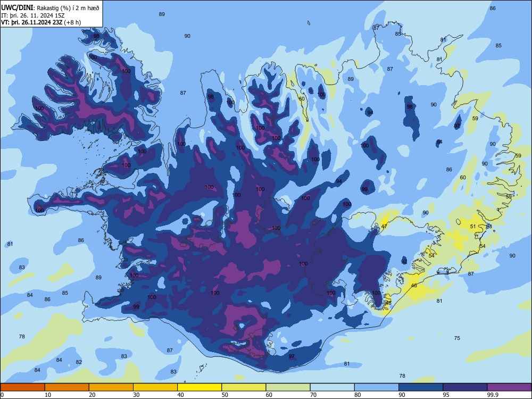The height and width of the screenshot is (399, 532).
Task: Click the pale blue 70–80 legend swatch
Action: click(x=332, y=387)
